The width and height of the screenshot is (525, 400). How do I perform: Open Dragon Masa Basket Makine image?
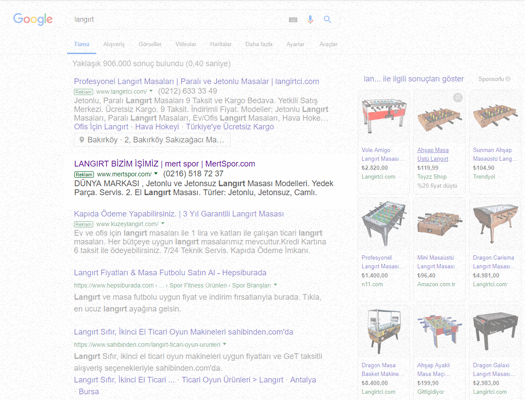(384, 331)
